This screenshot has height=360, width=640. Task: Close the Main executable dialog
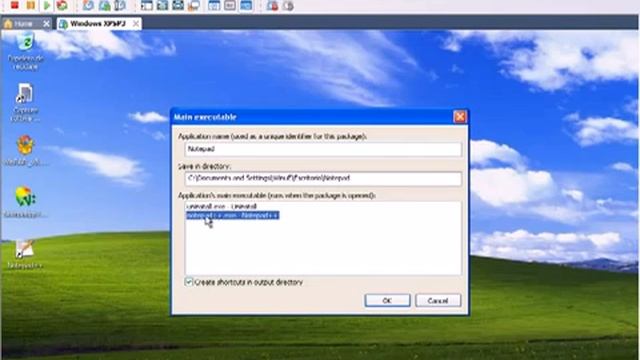point(460,117)
